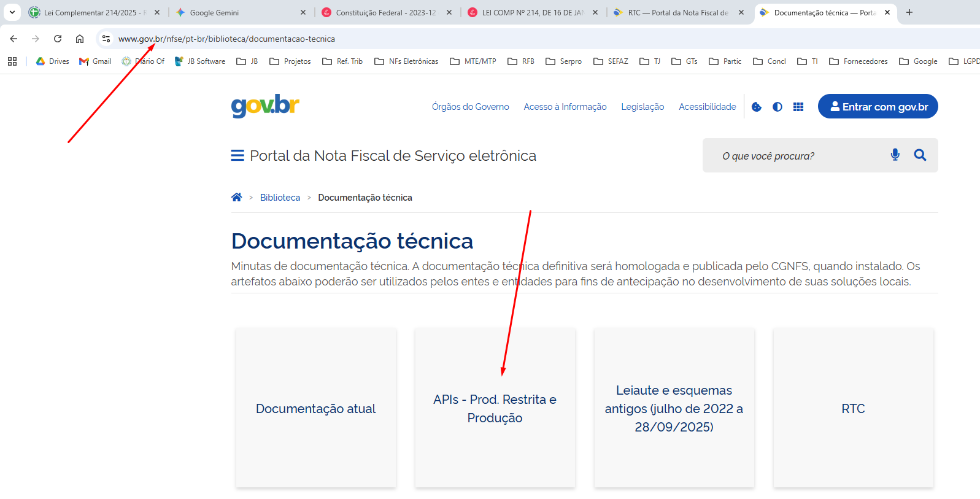
Task: Expand the tab search dropdown arrow
Action: coord(12,12)
